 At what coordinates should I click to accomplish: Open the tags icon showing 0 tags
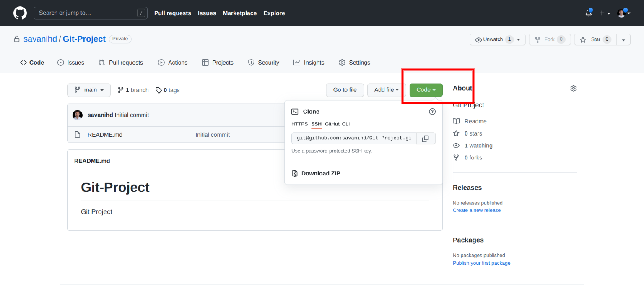(x=159, y=90)
